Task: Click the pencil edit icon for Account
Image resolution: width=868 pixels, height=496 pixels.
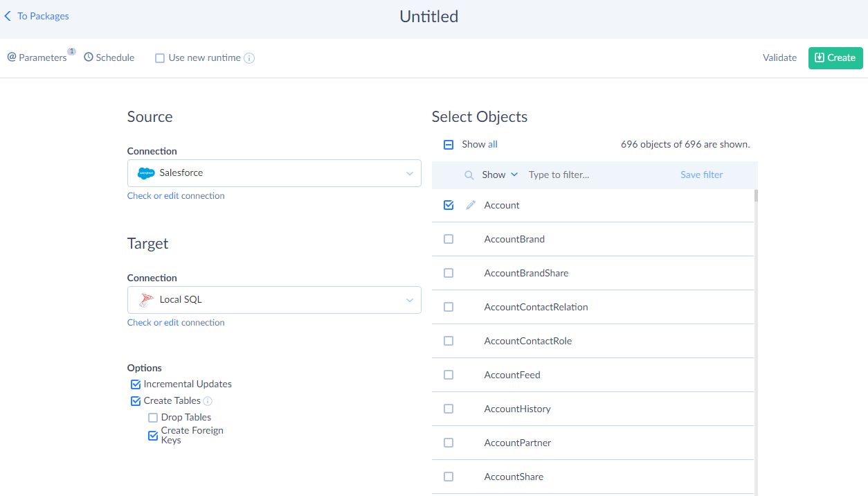Action: pyautogui.click(x=471, y=205)
